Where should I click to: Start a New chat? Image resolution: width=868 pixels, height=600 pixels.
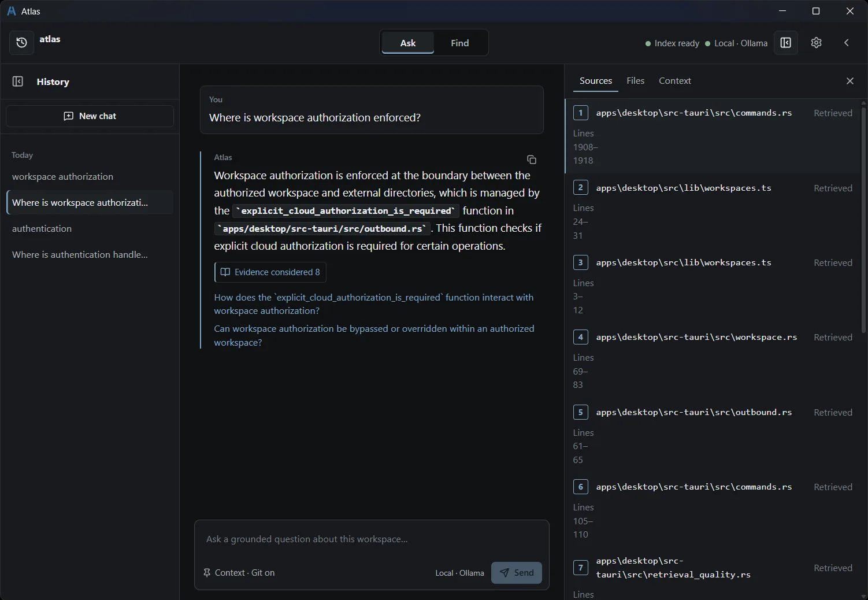coord(90,116)
